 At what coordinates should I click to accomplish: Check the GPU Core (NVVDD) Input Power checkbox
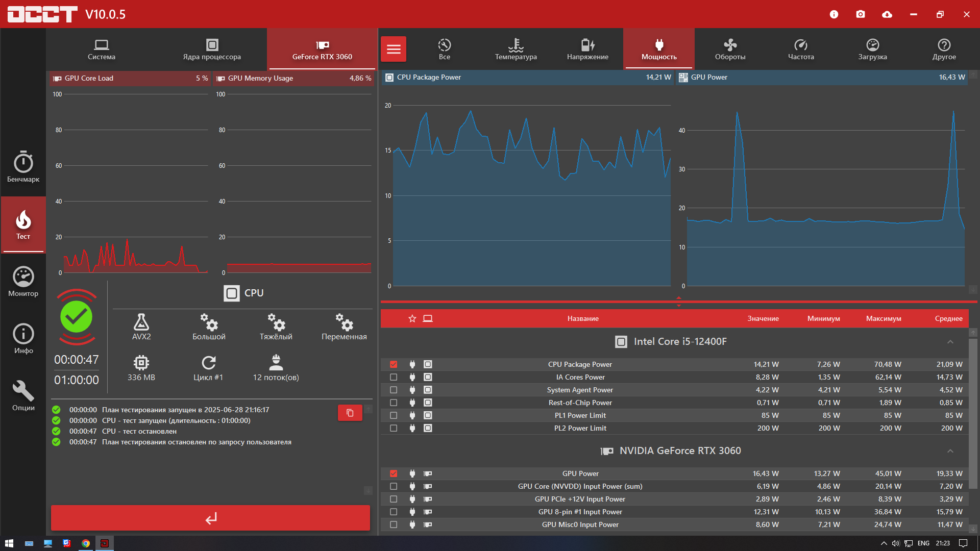(394, 486)
